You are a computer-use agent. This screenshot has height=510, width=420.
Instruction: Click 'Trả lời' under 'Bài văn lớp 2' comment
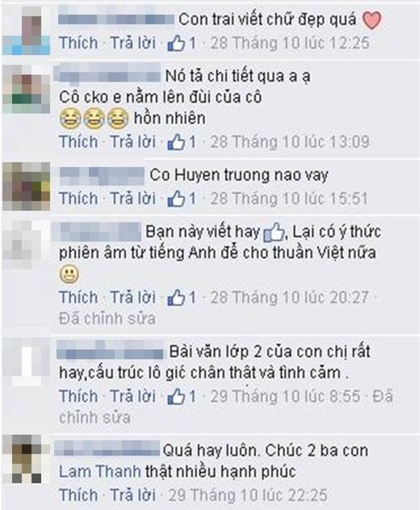pyautogui.click(x=132, y=396)
